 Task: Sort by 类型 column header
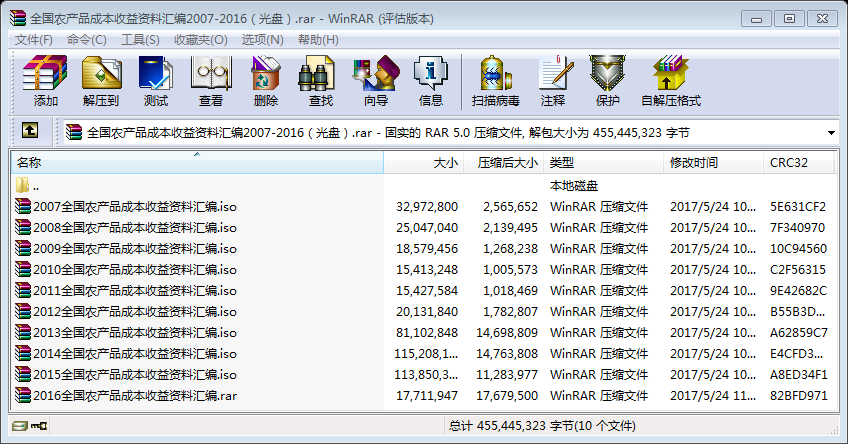point(604,162)
